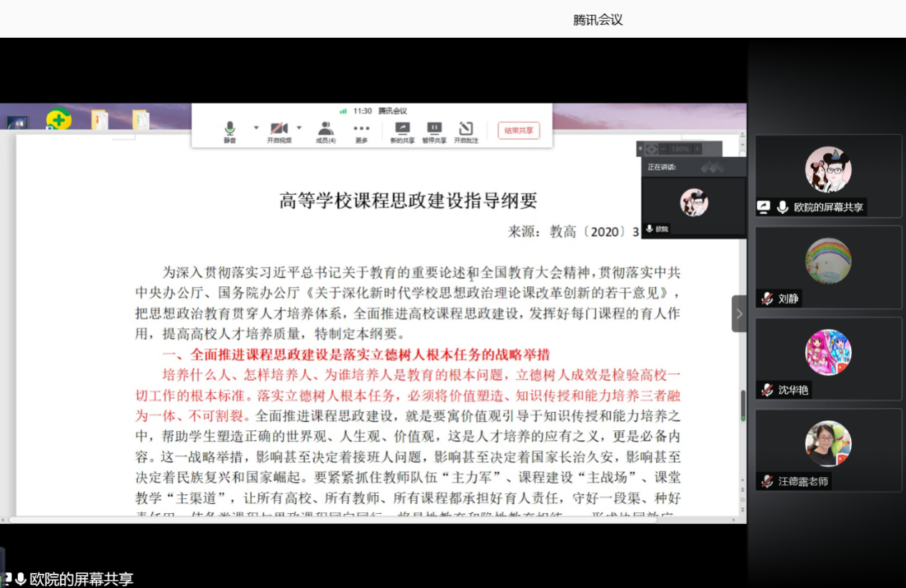Pause sharing with 暂停共享 icon
The width and height of the screenshot is (906, 588).
[x=434, y=131]
